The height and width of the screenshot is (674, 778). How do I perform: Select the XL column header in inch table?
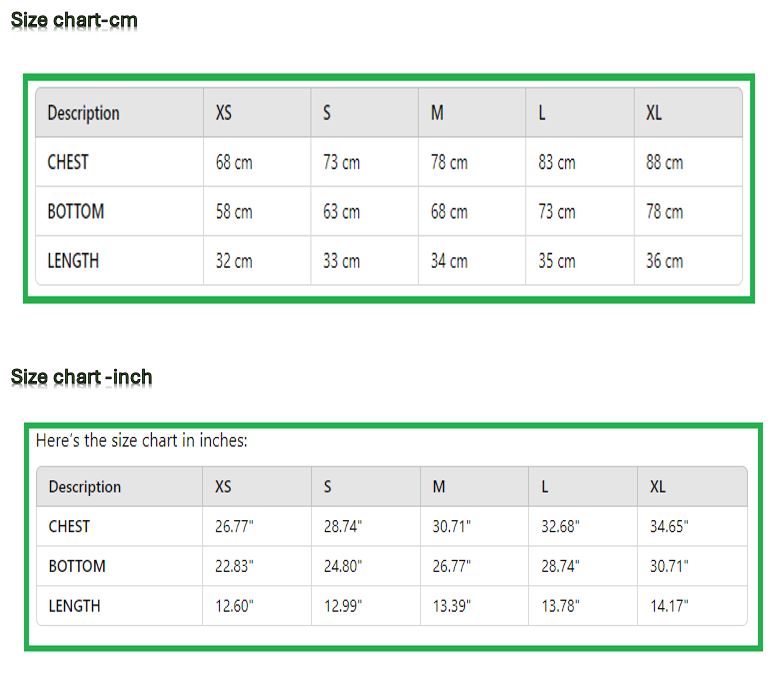(x=658, y=487)
